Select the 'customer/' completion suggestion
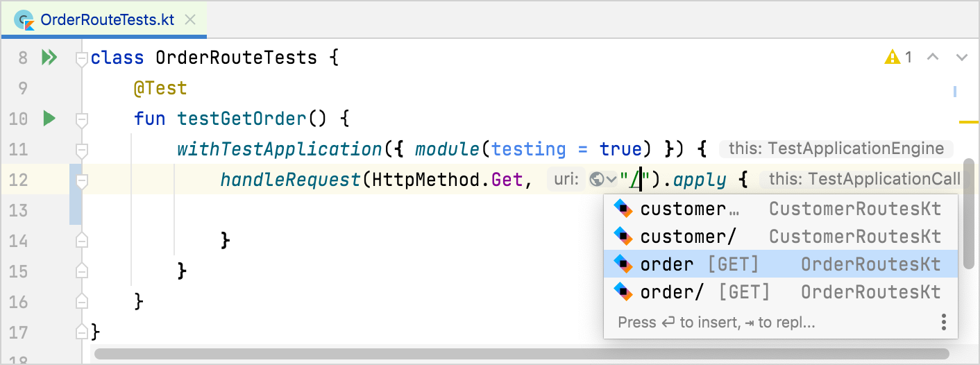Screen dimensions: 980x365 click(781, 236)
